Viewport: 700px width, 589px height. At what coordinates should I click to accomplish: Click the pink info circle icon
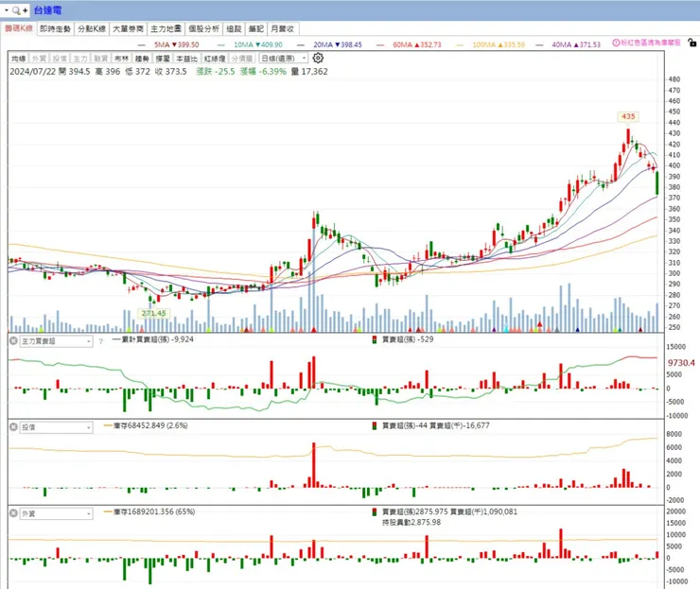point(616,43)
